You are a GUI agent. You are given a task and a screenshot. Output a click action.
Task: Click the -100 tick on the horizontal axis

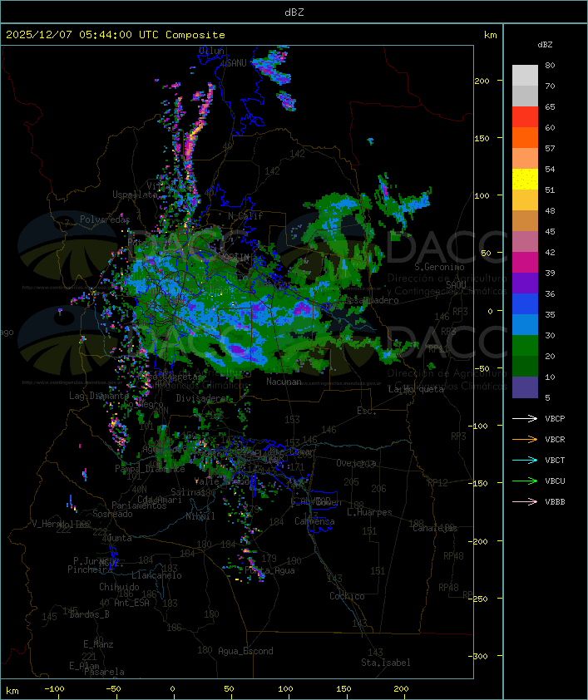pos(54,689)
